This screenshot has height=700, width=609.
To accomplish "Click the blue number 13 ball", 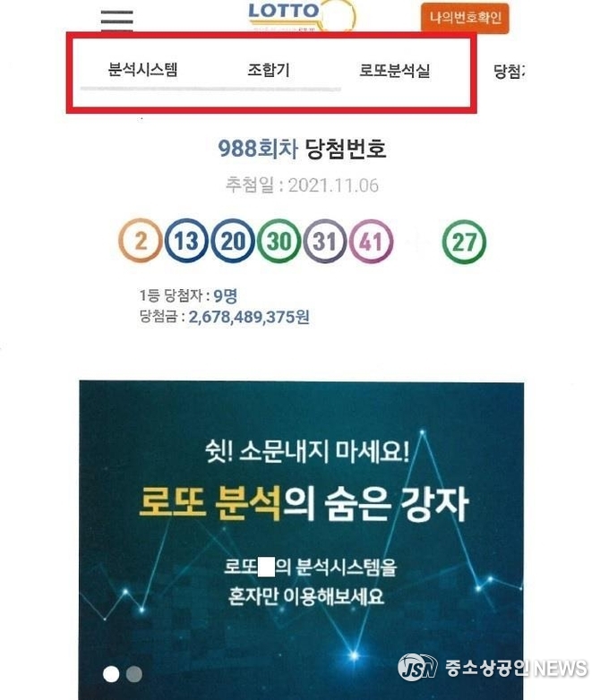I will point(186,241).
